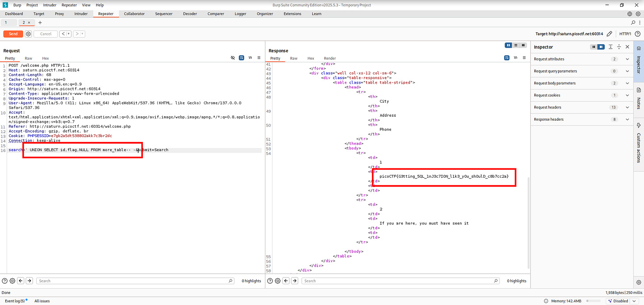Viewport: 644px width, 305px height.
Task: Toggle line wrap icon in Response panel
Action: tap(507, 58)
